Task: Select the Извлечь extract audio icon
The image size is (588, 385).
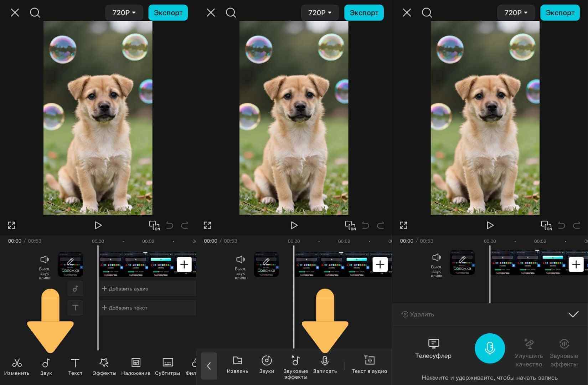Action: pos(237,364)
